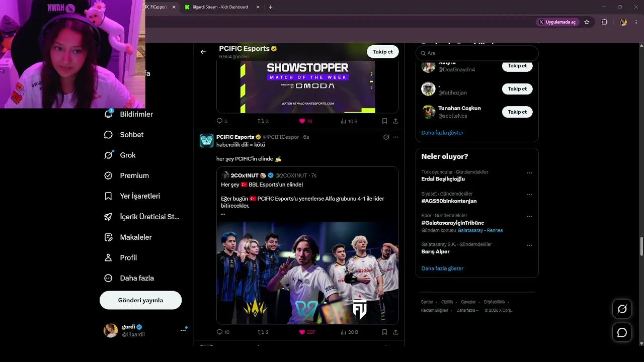
Task: Open Premium from the sidebar
Action: point(126,175)
